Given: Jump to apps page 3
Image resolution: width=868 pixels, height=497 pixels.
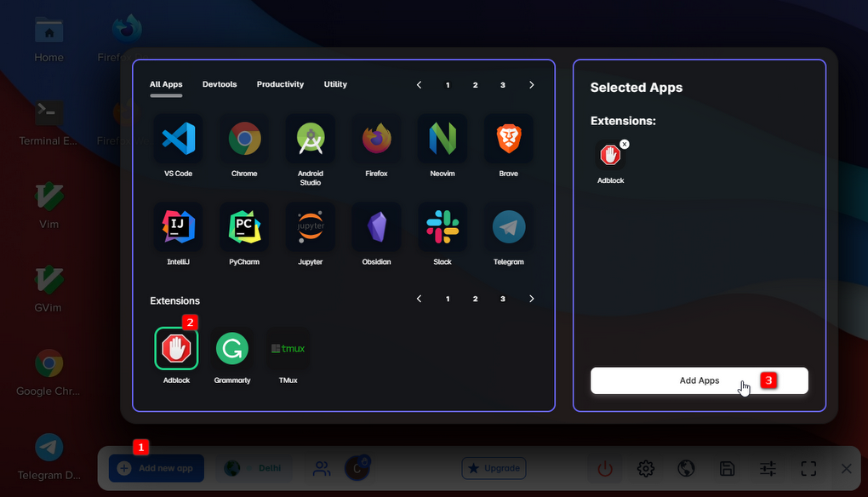Looking at the screenshot, I should point(503,85).
